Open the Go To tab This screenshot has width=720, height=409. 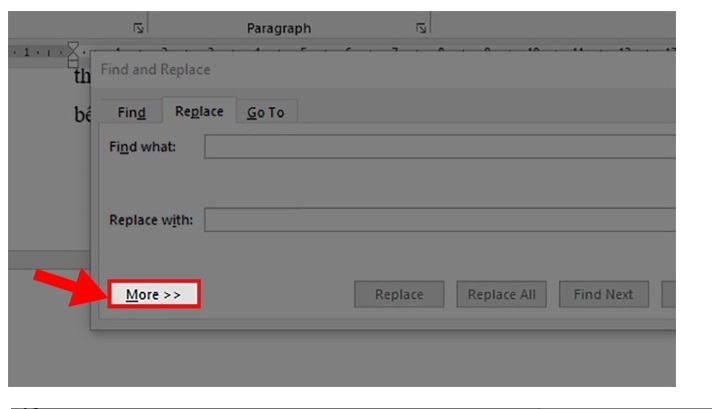click(266, 112)
